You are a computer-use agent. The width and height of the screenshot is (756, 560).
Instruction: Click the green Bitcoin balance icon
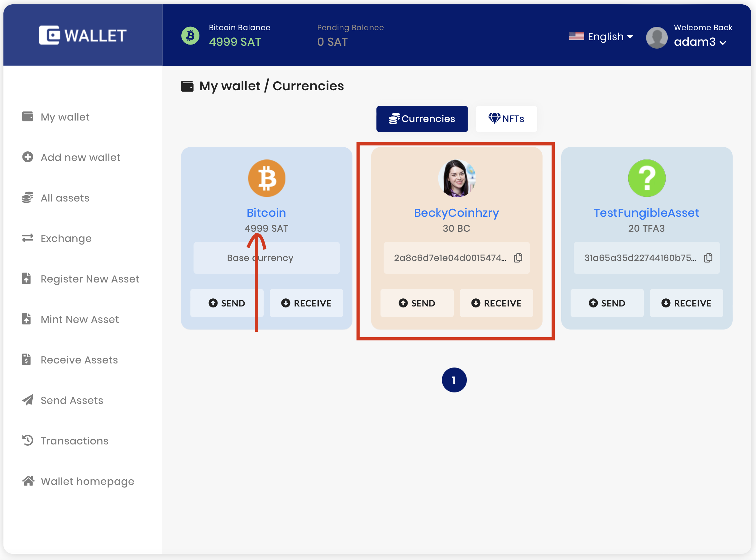click(x=190, y=36)
